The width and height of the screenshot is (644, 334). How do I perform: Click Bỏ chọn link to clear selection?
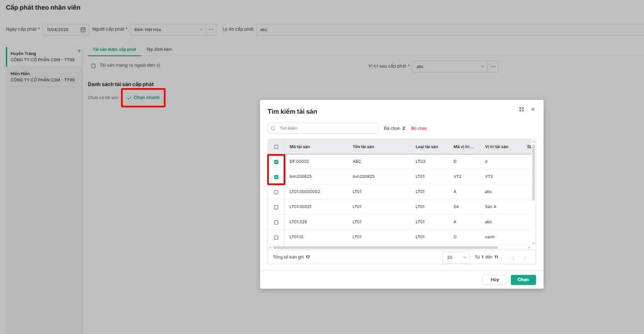coord(419,128)
